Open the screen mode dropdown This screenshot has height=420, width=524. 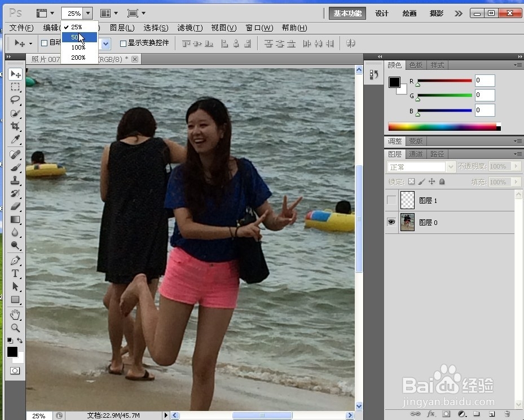pos(136,14)
